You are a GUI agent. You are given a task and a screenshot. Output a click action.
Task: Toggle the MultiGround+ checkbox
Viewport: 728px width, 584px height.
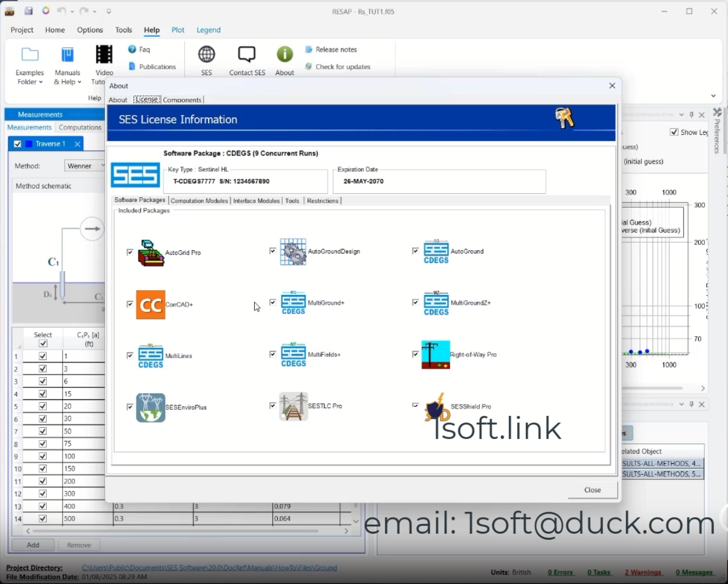pos(272,302)
